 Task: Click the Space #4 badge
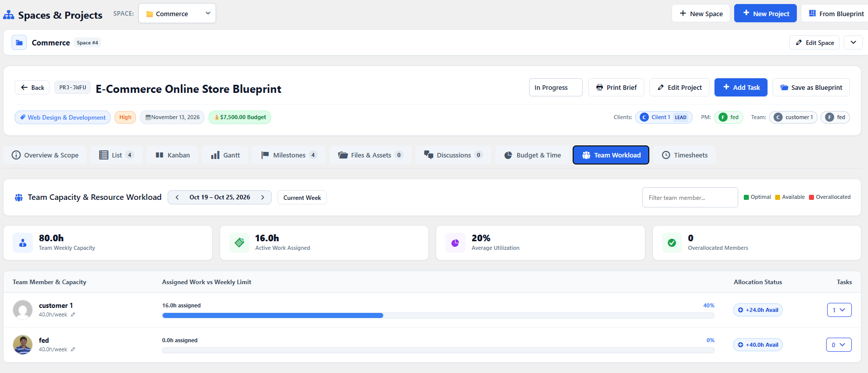pos(87,42)
